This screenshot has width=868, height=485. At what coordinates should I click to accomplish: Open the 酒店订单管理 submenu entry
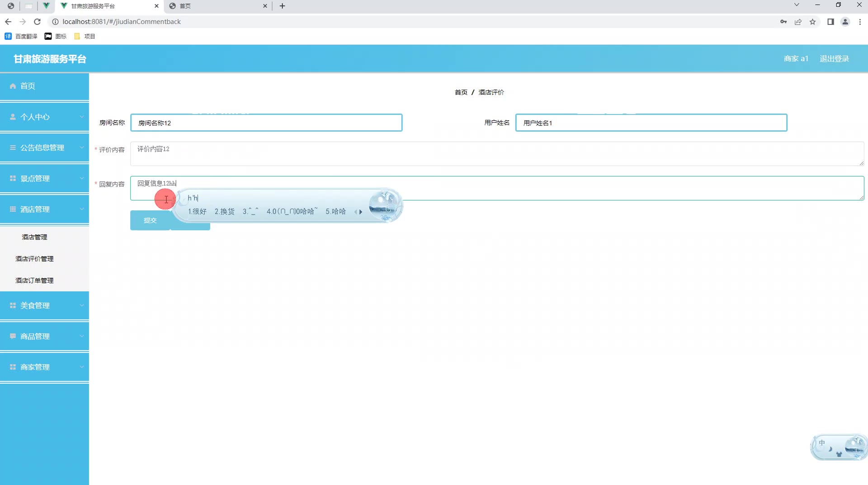click(34, 281)
